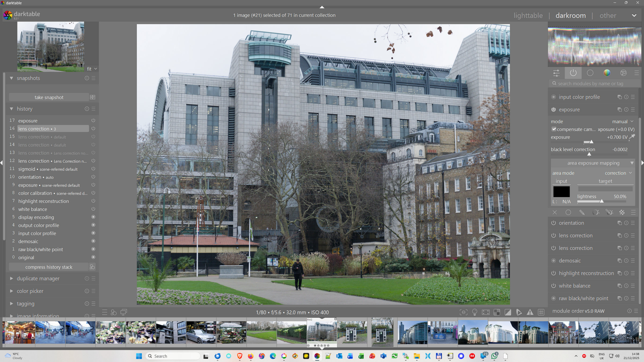Disable the sigmoid history item power icon
Screen dimensions: 644x362
[93, 169]
